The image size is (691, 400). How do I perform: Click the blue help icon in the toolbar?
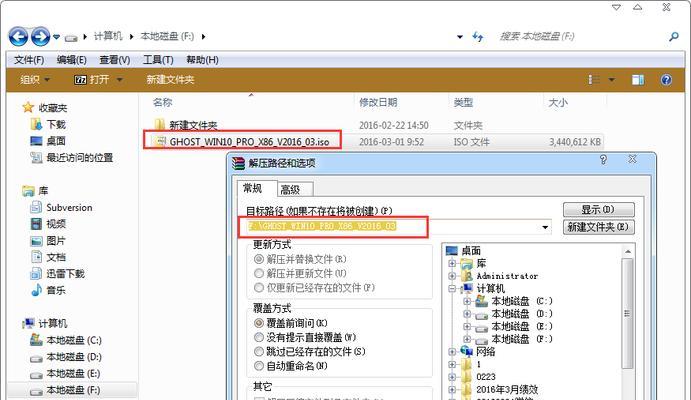(666, 80)
